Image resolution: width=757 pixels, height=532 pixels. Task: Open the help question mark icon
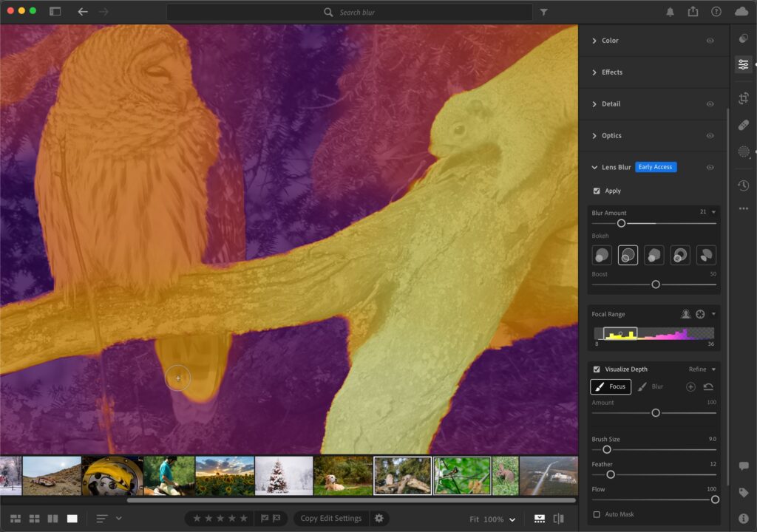716,12
